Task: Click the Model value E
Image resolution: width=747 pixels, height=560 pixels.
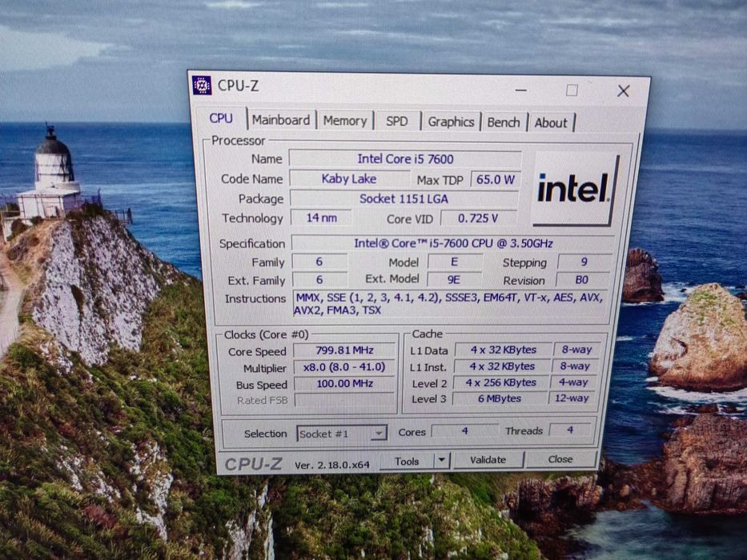Action: pos(455,262)
